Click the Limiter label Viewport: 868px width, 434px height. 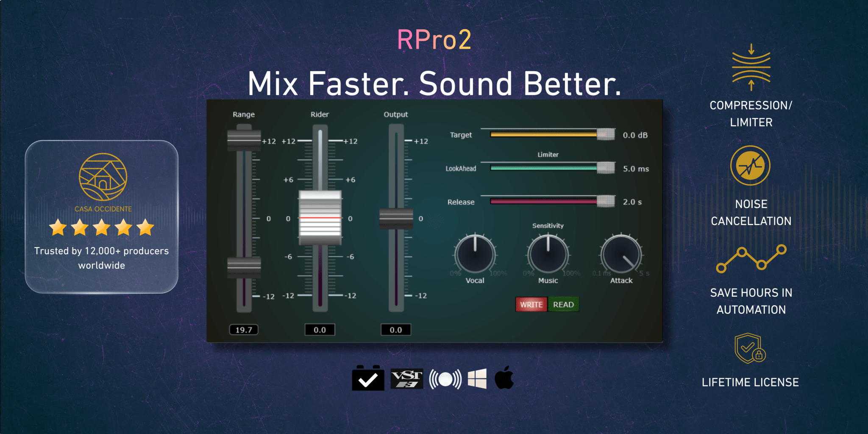(548, 155)
